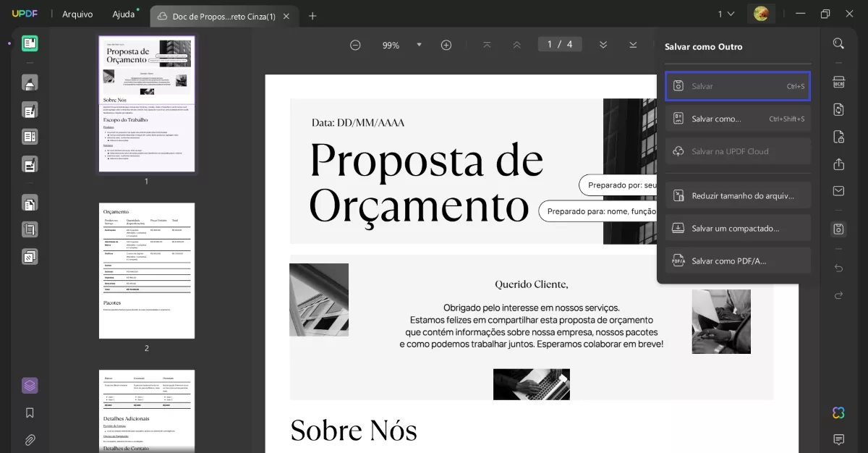The width and height of the screenshot is (868, 453).
Task: Close the Doc de Propos document tab
Action: 287,16
